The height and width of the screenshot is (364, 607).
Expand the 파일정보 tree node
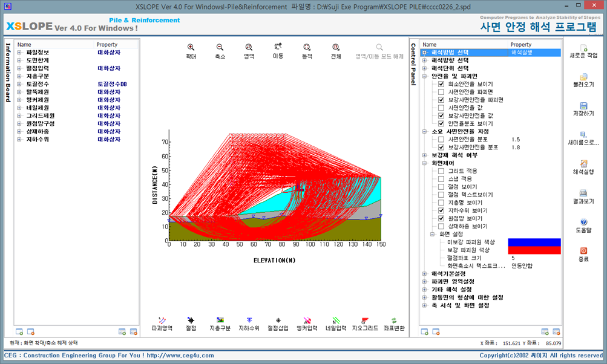[x=19, y=52]
